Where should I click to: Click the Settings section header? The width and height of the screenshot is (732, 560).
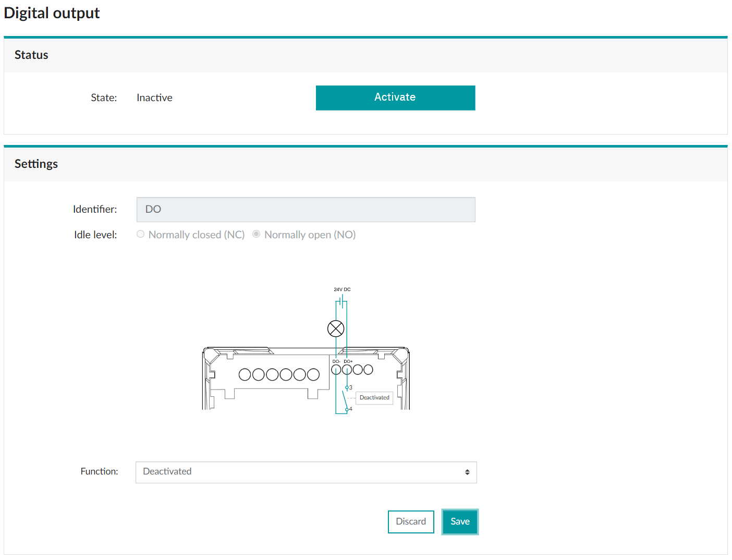[36, 164]
